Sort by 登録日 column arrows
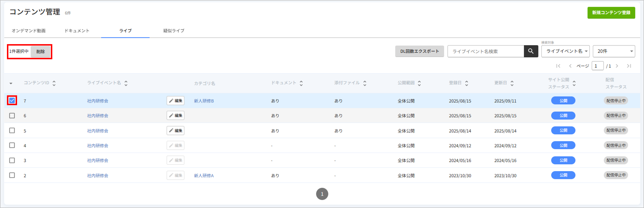The width and height of the screenshot is (644, 208). [467, 83]
